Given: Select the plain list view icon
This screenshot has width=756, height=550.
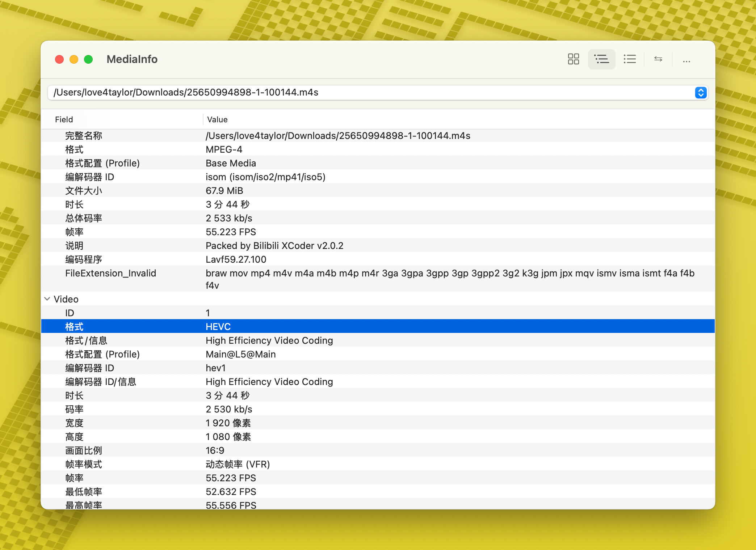Looking at the screenshot, I should pyautogui.click(x=630, y=59).
